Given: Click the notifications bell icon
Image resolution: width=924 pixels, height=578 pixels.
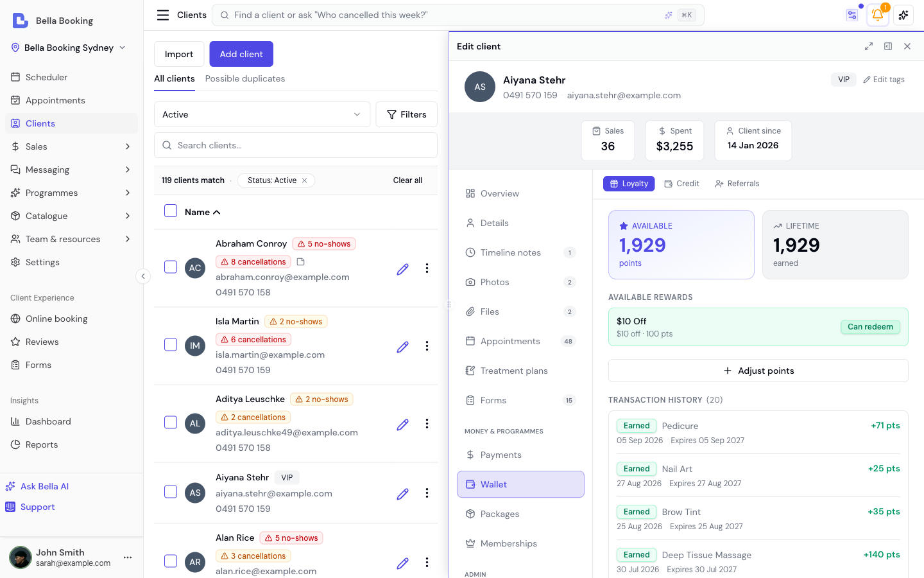Looking at the screenshot, I should coord(877,15).
